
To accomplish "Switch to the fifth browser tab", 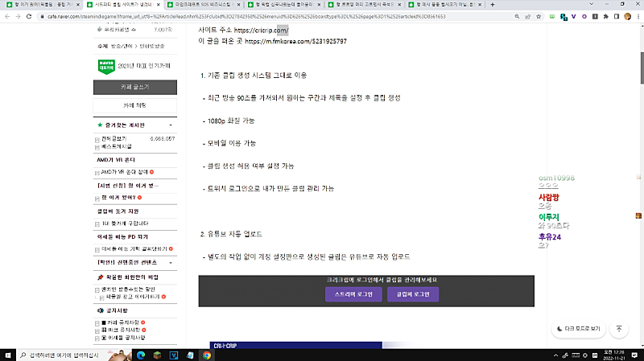I will point(365,5).
